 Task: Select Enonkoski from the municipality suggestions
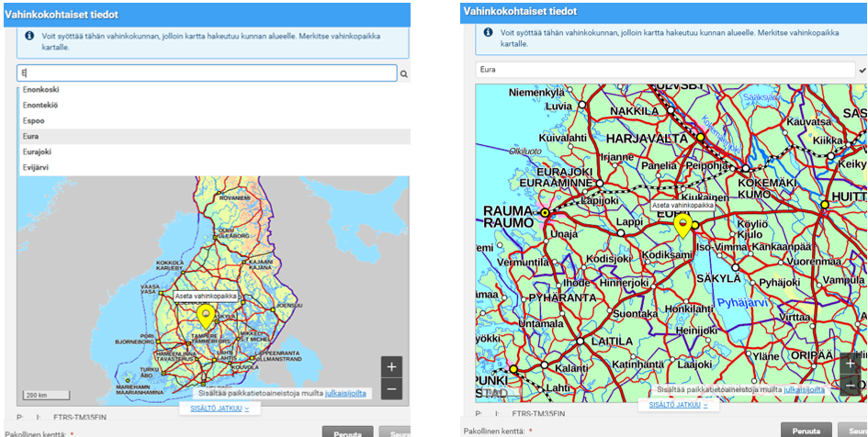[43, 90]
